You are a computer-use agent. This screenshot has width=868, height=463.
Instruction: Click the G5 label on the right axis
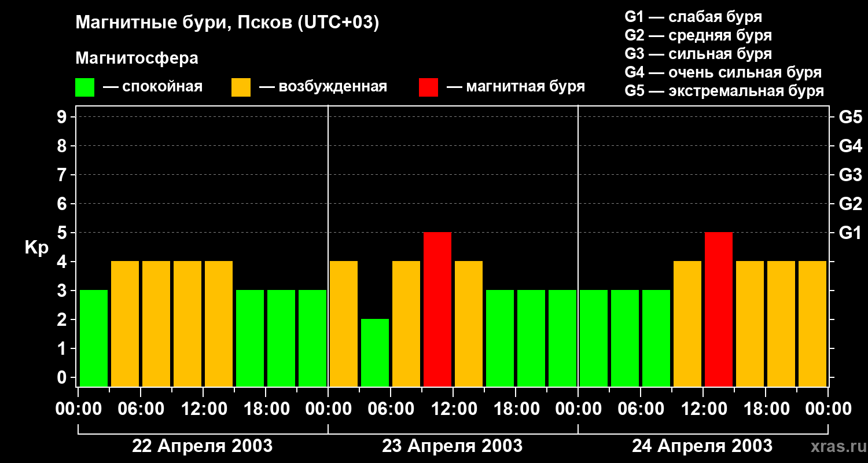pos(851,117)
